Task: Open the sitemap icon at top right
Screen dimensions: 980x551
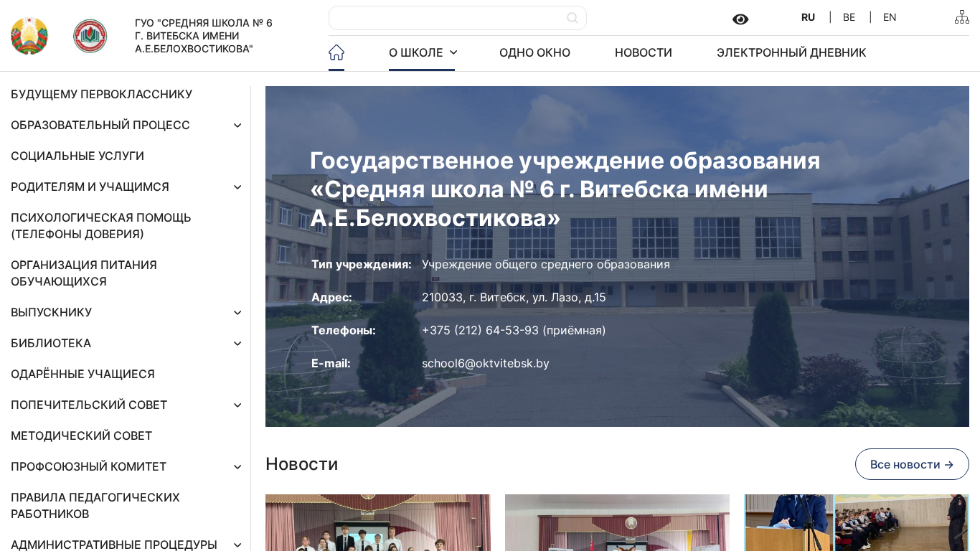Action: (961, 17)
